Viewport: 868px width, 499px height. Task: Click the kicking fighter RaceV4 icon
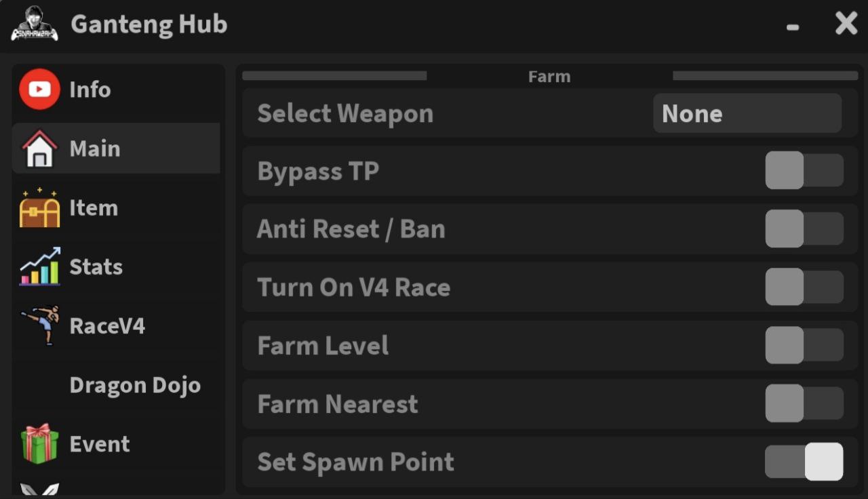(41, 325)
